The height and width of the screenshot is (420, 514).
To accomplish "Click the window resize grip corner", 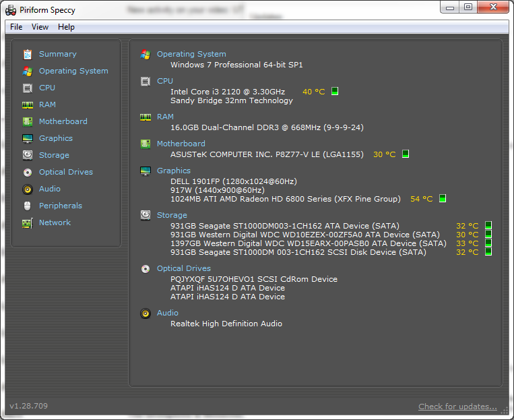I will pyautogui.click(x=505, y=411).
